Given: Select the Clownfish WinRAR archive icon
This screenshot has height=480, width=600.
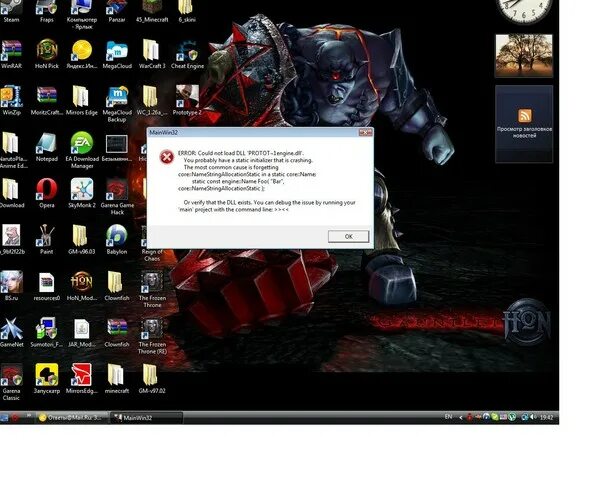Looking at the screenshot, I should click(x=117, y=333).
